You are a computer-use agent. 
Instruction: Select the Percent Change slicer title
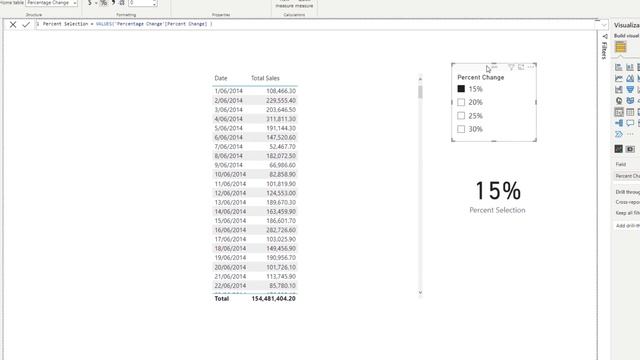pyautogui.click(x=480, y=77)
